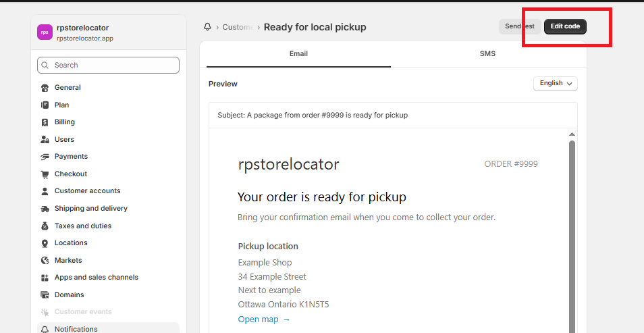The width and height of the screenshot is (644, 333).
Task: Click the Billing icon in sidebar
Action: pos(45,122)
